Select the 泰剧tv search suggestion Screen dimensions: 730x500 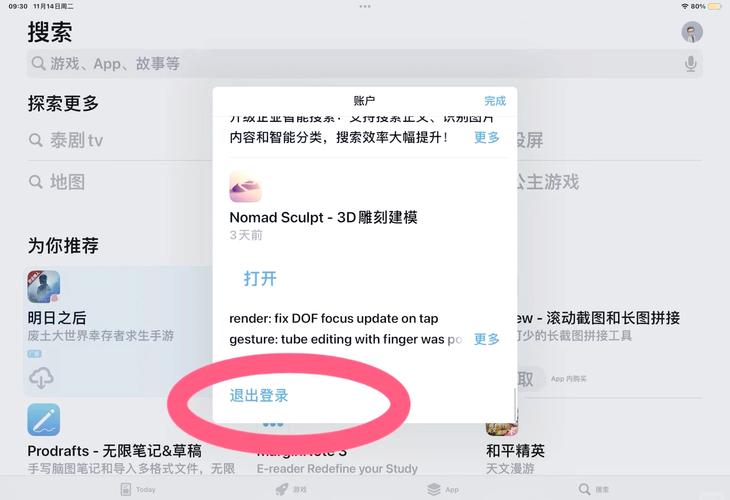tap(66, 140)
